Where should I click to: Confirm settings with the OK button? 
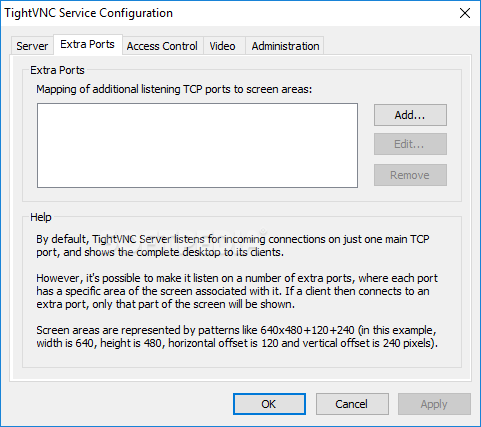pyautogui.click(x=269, y=404)
